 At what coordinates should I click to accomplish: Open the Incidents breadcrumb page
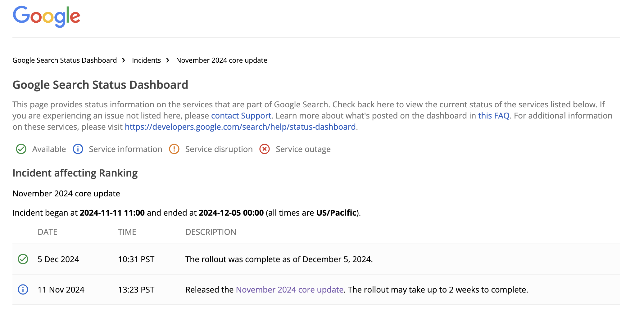point(146,60)
